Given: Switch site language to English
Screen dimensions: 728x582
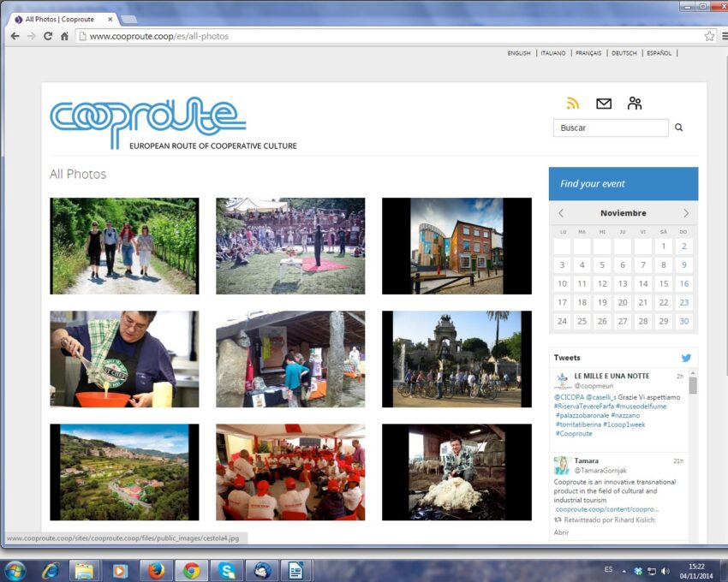Looking at the screenshot, I should point(519,53).
